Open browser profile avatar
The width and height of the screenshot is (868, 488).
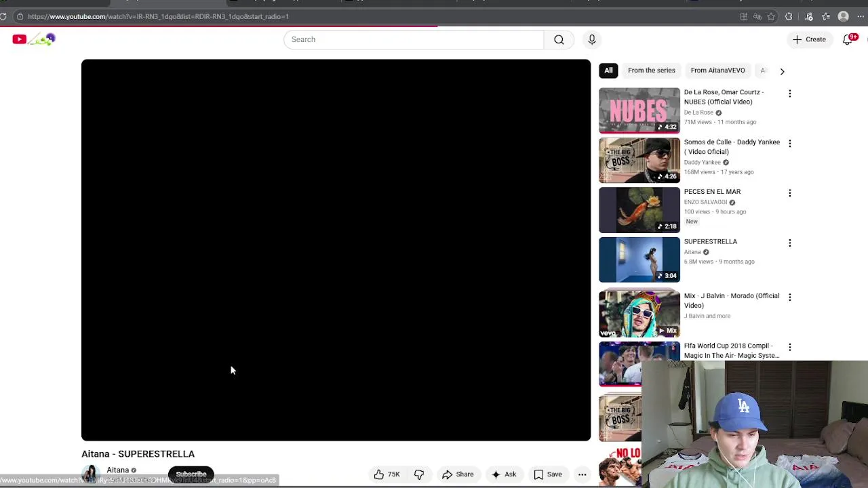(x=844, y=16)
